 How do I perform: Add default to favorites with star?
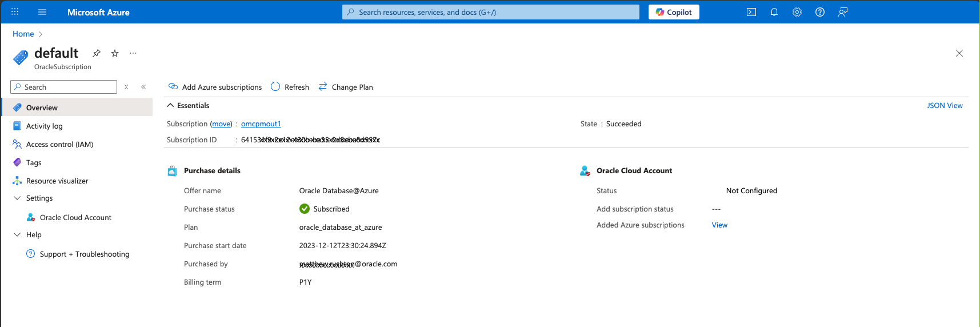(115, 53)
